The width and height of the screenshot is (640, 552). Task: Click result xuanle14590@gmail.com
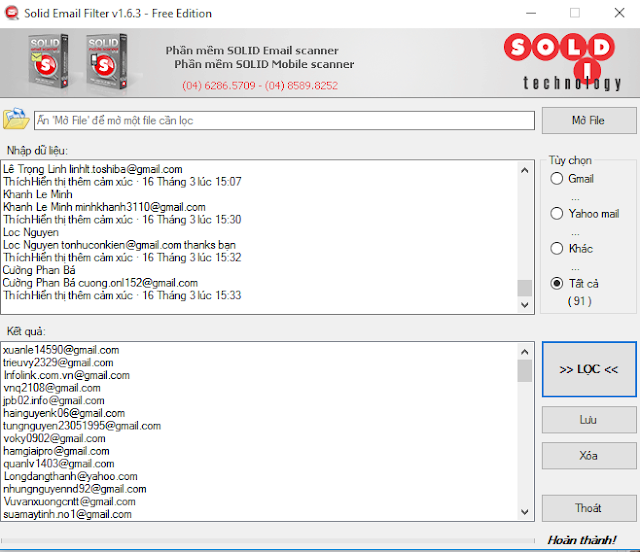[61, 350]
